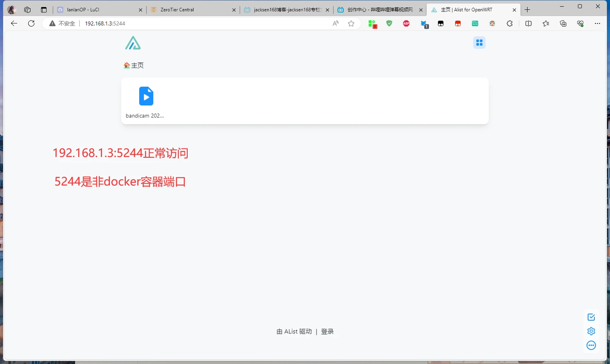The image size is (610, 364).
Task: Open the ABP ad blocker extension
Action: coord(406,24)
